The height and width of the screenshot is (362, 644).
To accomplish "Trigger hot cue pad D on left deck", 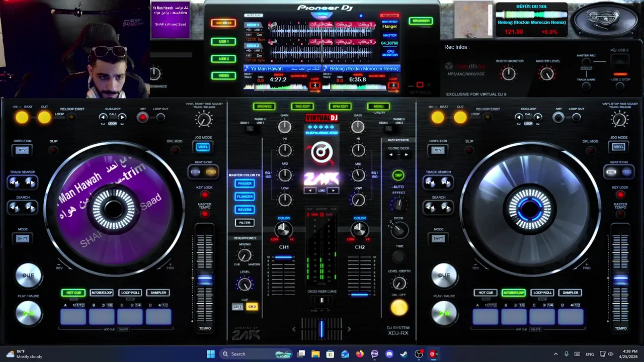I will tap(158, 317).
